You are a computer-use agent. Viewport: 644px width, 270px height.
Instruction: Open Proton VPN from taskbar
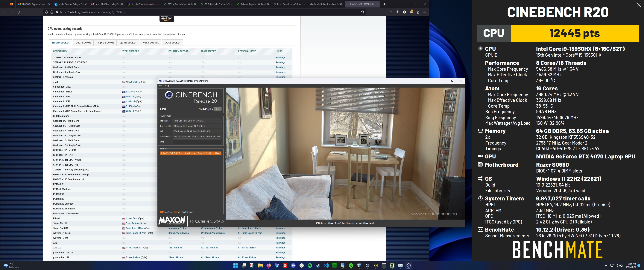[277, 265]
